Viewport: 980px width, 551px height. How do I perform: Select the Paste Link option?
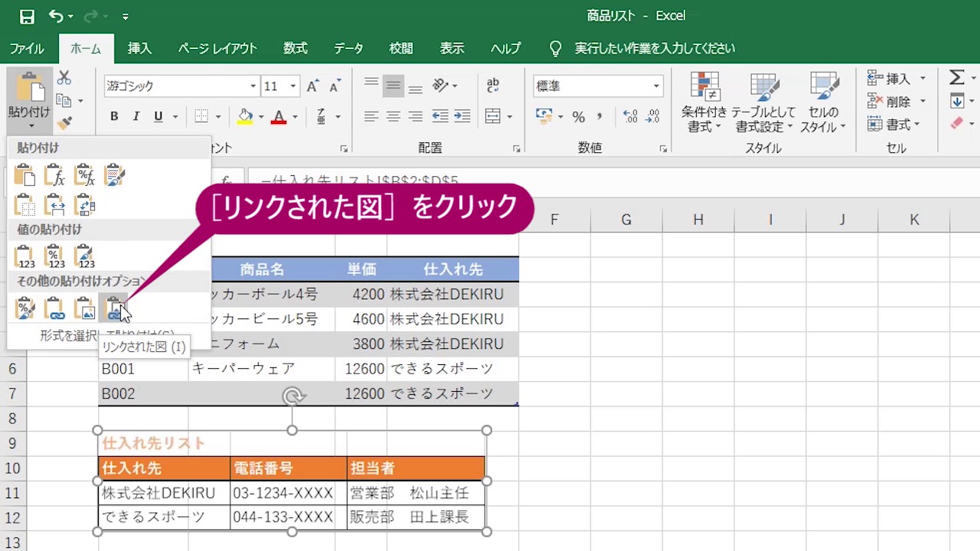[54, 308]
